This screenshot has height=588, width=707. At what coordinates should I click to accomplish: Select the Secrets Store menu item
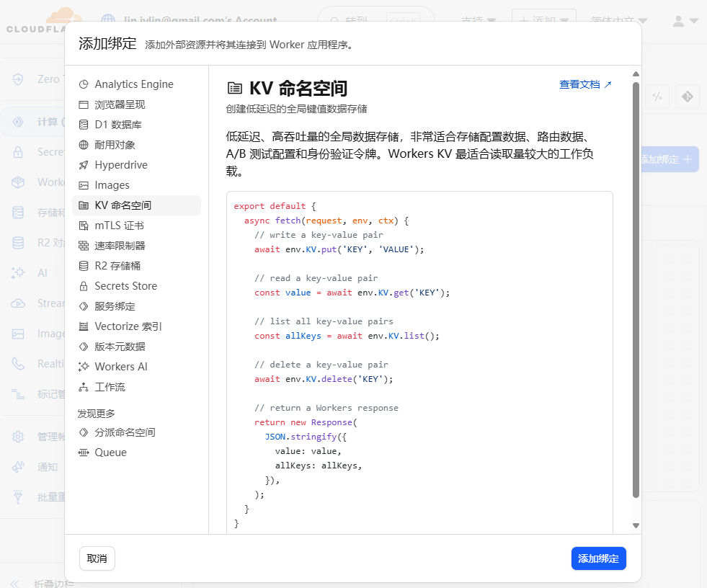[137, 286]
